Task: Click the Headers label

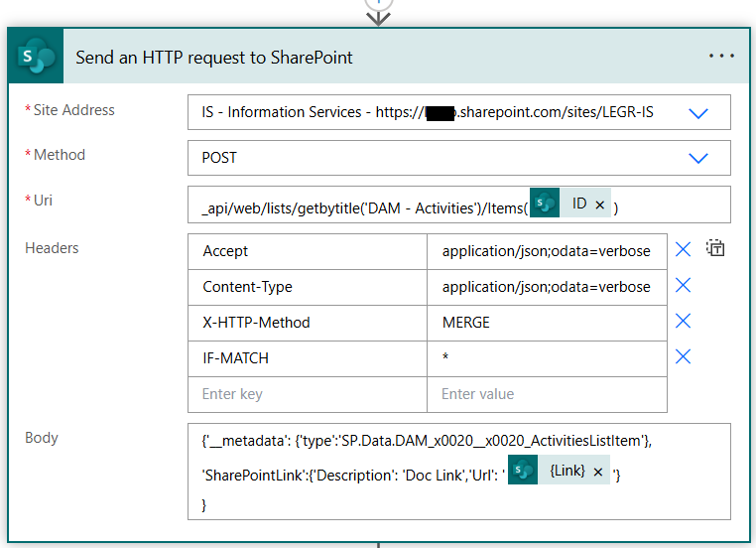Action: pos(52,248)
